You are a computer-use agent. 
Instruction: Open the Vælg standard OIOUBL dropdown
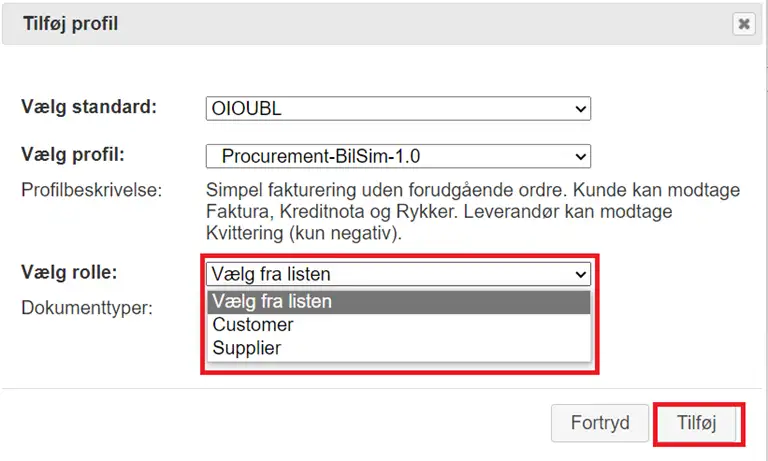point(397,108)
